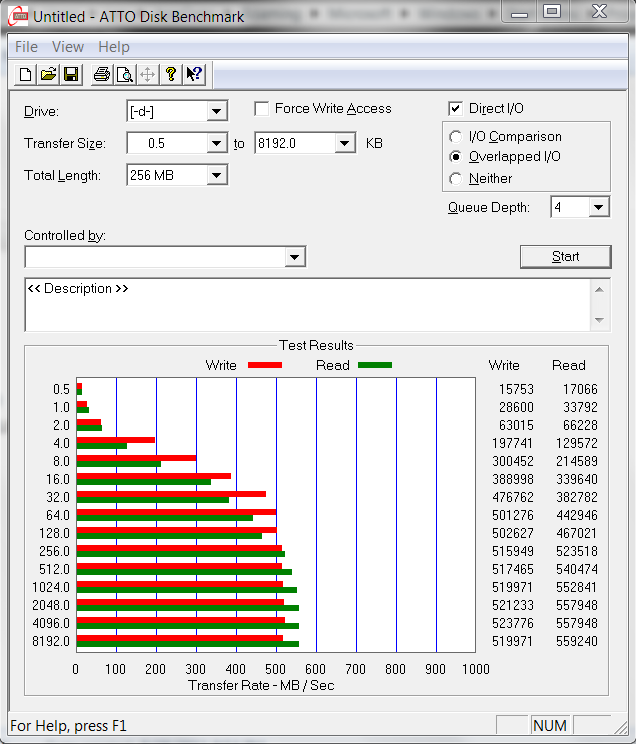The width and height of the screenshot is (636, 744).
Task: Activate the context help pointer icon
Action: [x=194, y=74]
